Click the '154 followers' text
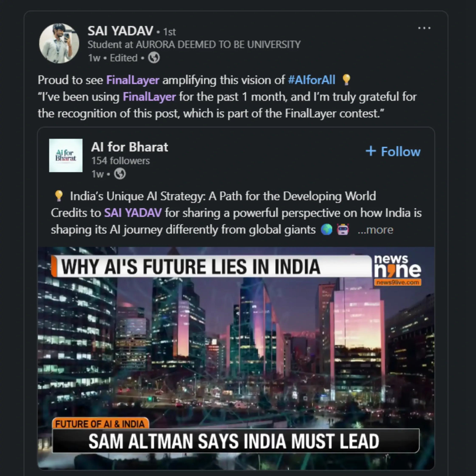This screenshot has height=476, width=476. point(120,161)
